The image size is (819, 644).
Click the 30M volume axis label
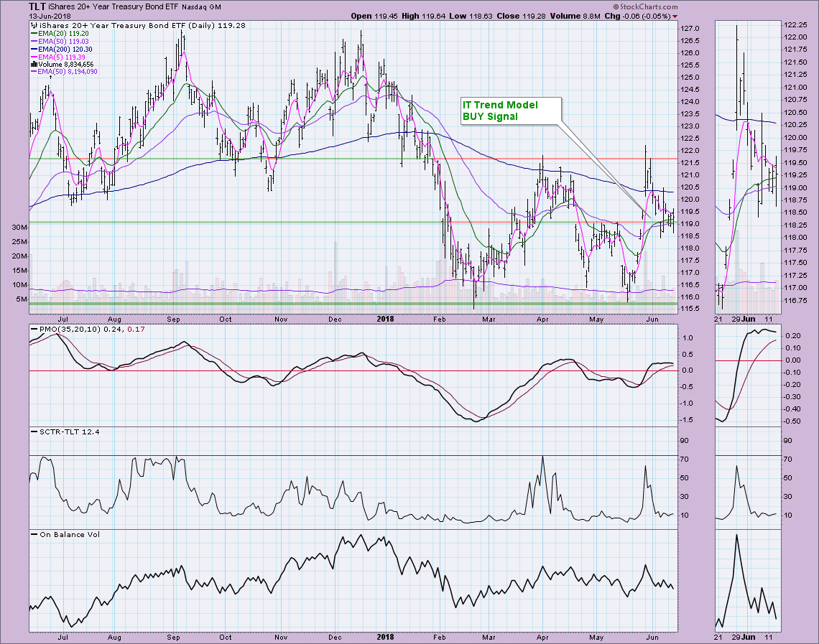coord(19,228)
